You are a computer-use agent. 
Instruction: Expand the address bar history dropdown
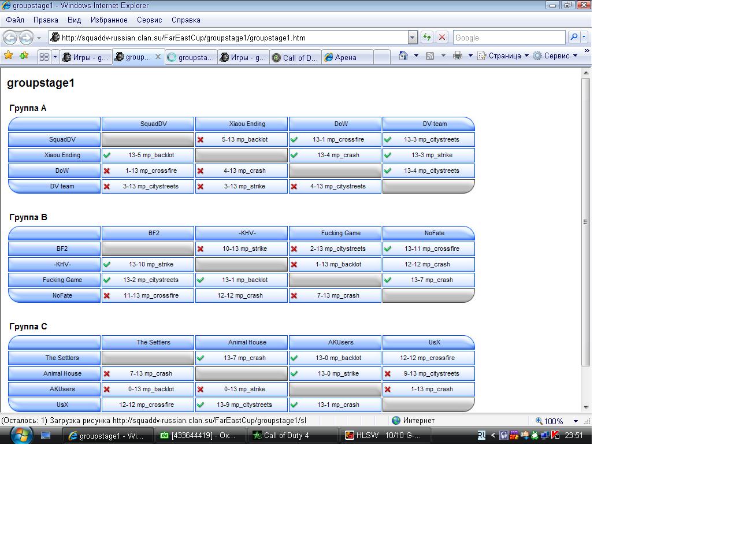pos(413,38)
